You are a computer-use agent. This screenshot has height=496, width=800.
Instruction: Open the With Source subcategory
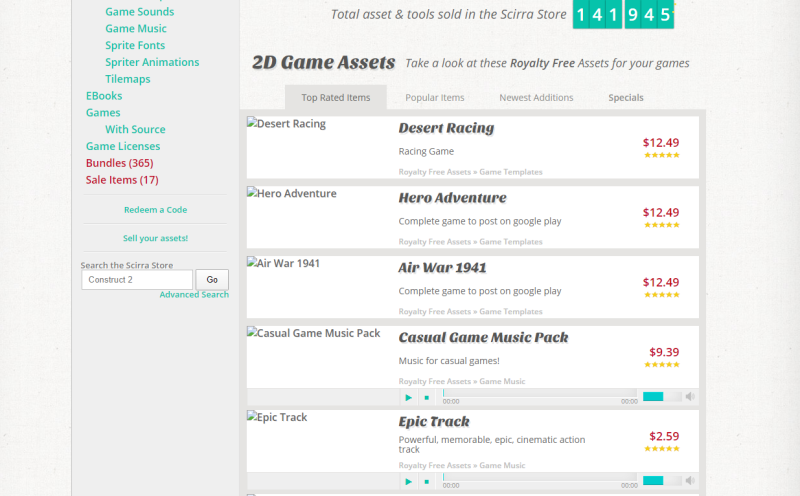pyautogui.click(x=135, y=130)
